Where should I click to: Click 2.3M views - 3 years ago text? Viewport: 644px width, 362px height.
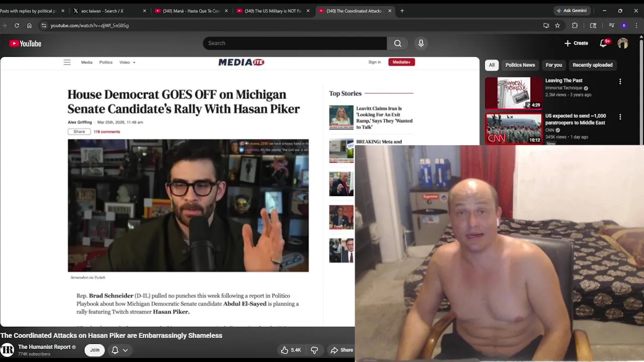[569, 95]
